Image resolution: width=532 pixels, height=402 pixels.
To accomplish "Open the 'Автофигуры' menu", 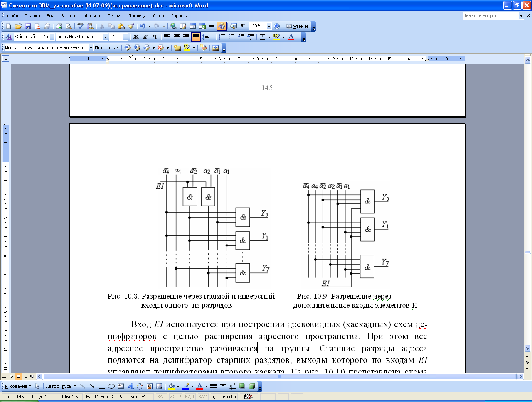I will click(x=61, y=386).
